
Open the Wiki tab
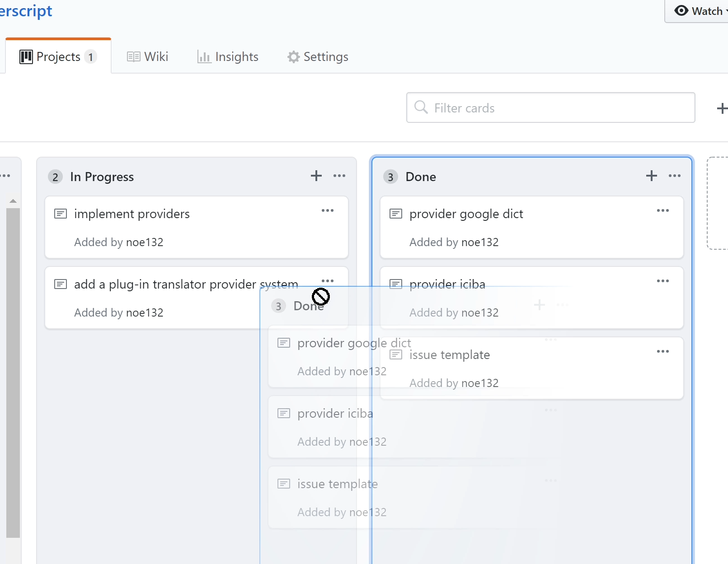147,56
